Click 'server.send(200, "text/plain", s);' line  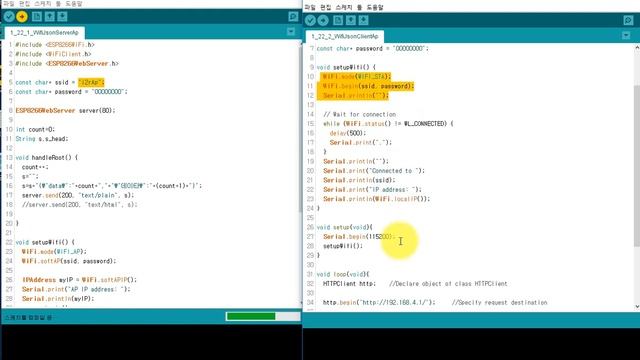click(78, 196)
